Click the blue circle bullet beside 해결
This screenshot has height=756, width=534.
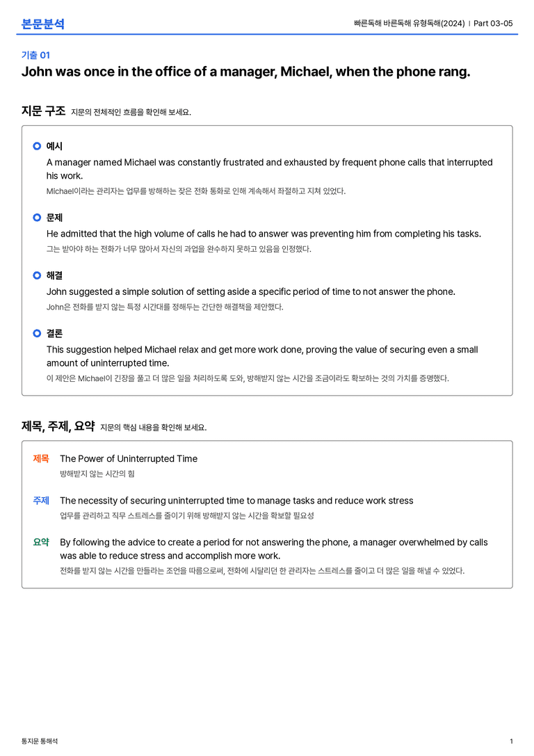click(x=37, y=275)
